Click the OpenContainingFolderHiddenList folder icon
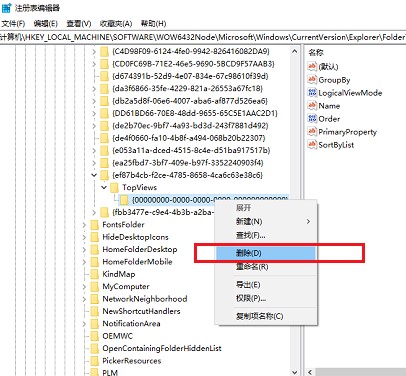Image resolution: width=406 pixels, height=376 pixels. [x=95, y=348]
